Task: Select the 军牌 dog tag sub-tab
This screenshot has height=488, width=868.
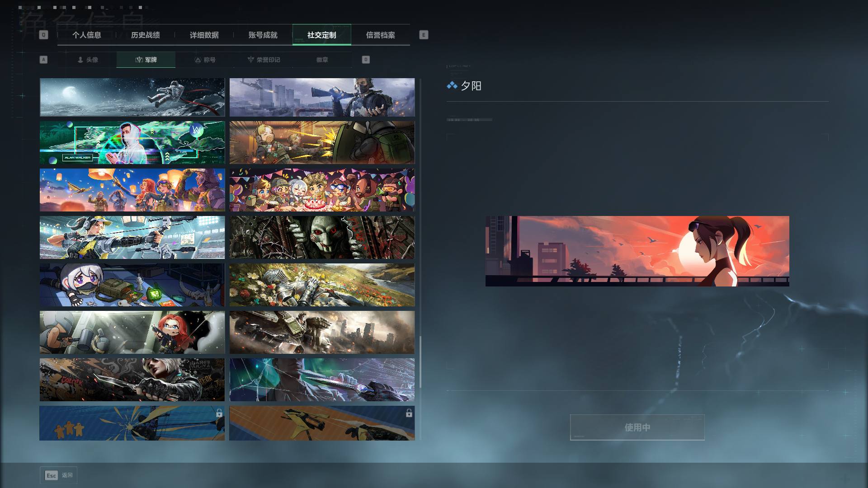Action: (146, 60)
